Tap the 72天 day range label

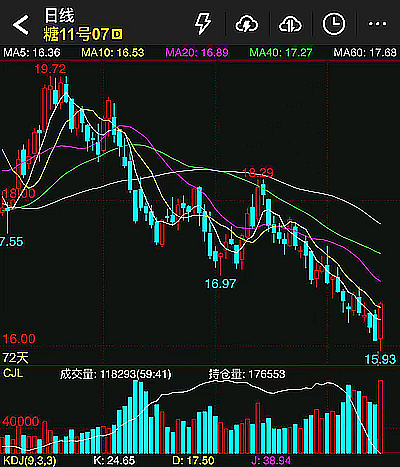[15, 358]
